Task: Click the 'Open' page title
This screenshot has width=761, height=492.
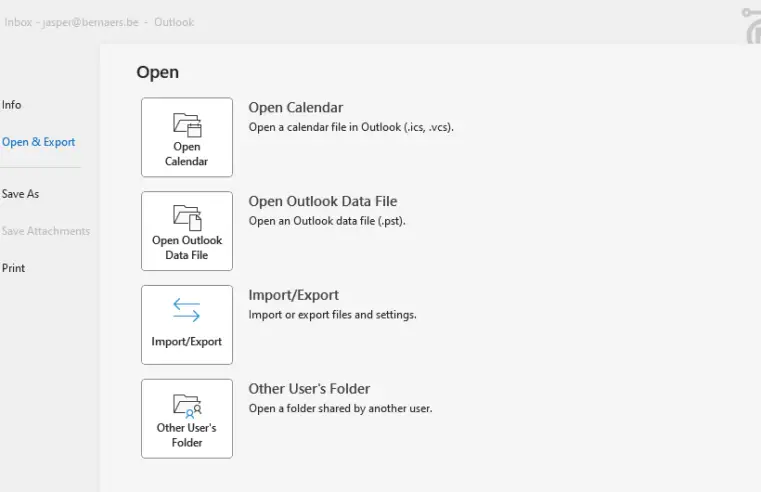Action: (158, 72)
